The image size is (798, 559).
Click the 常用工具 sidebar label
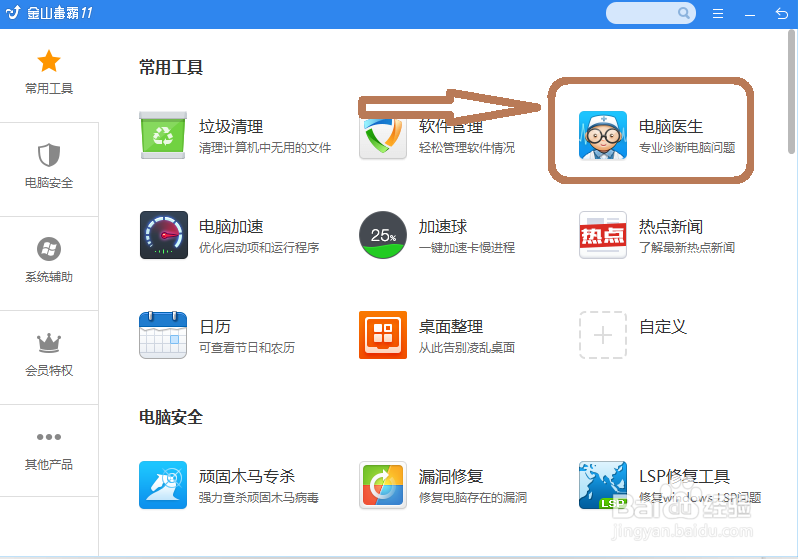pyautogui.click(x=49, y=89)
